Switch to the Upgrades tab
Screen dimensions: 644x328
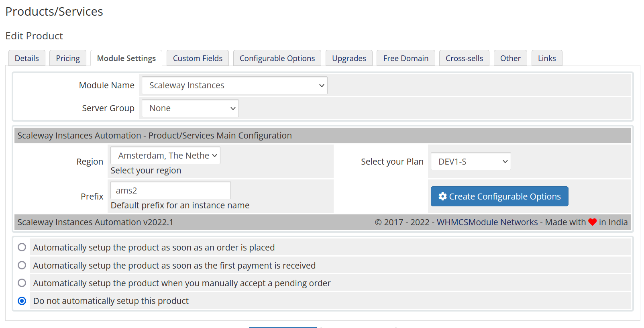click(349, 58)
